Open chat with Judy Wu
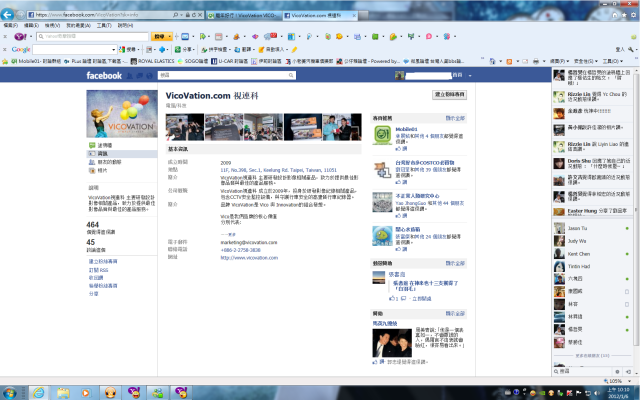 592,241
